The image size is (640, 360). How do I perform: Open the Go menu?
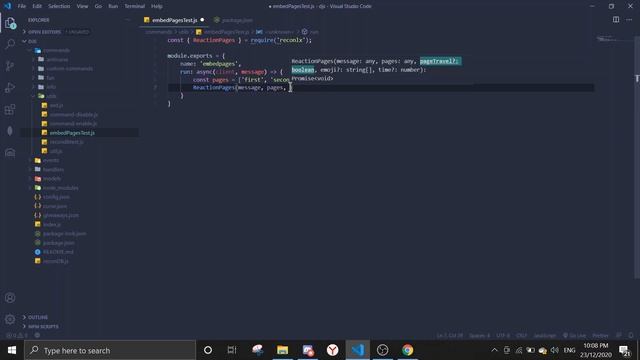click(98, 6)
